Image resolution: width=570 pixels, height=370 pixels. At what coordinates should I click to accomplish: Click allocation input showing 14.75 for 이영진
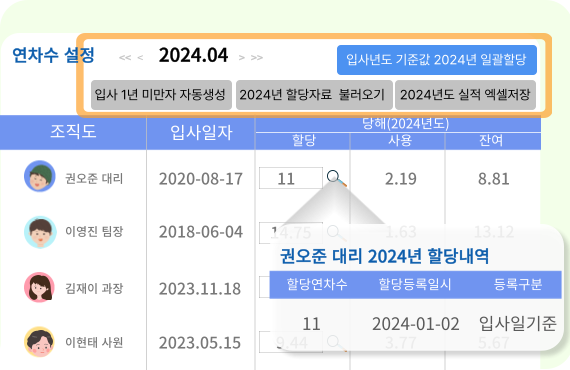tap(291, 233)
